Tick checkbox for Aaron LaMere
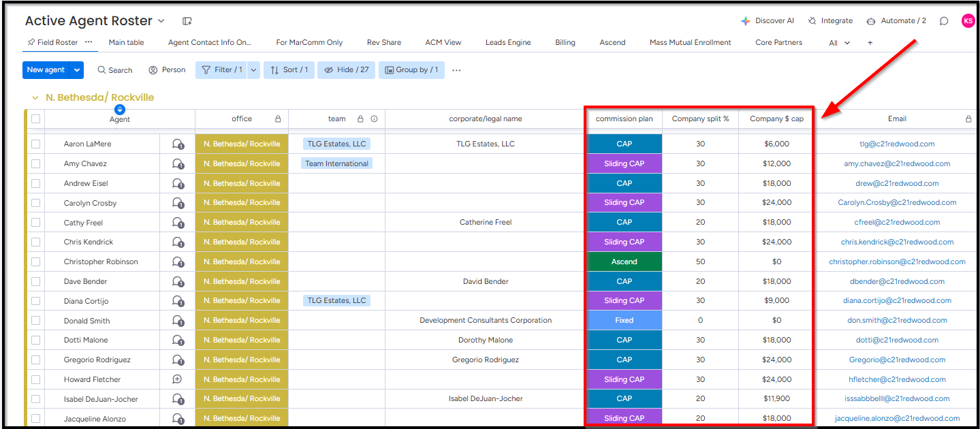 click(x=35, y=144)
